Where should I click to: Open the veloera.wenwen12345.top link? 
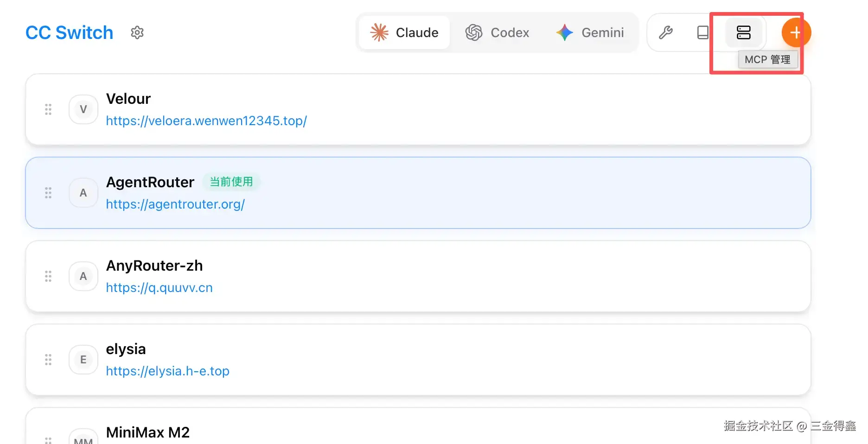click(206, 121)
